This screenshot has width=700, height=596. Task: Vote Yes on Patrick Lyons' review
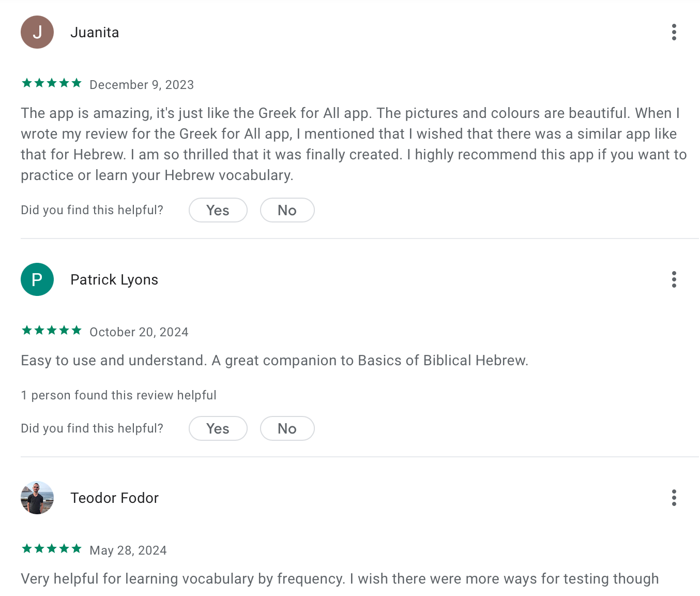218,428
